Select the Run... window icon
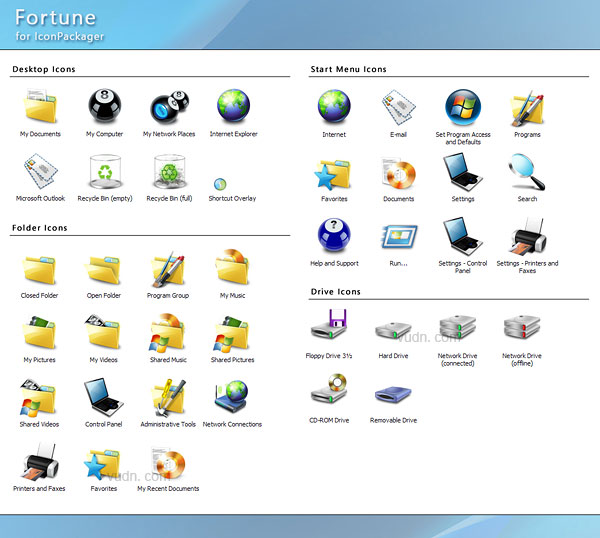Screen dimensions: 600x538 tap(399, 236)
